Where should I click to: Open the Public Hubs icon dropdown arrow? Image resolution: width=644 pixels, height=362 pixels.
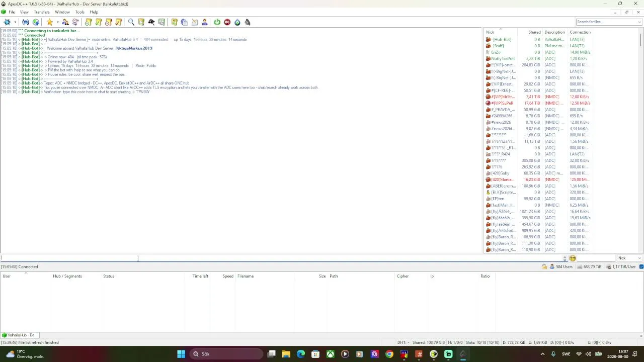point(15,22)
